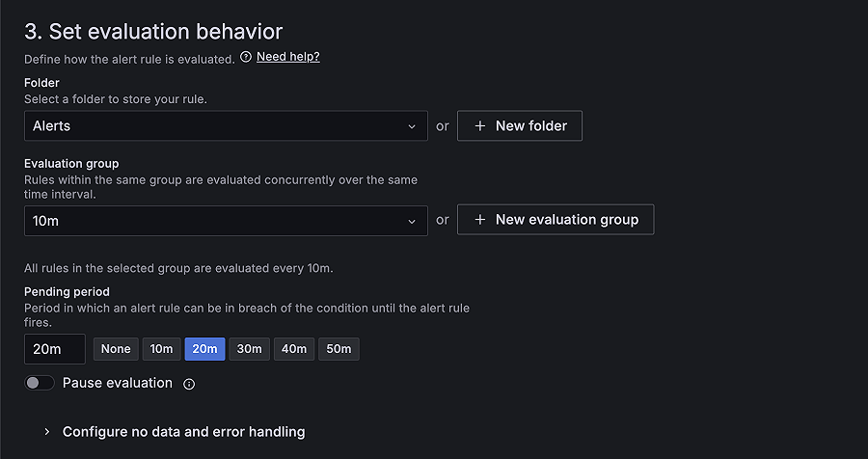Click the New folder button
868x459 pixels.
pos(519,126)
